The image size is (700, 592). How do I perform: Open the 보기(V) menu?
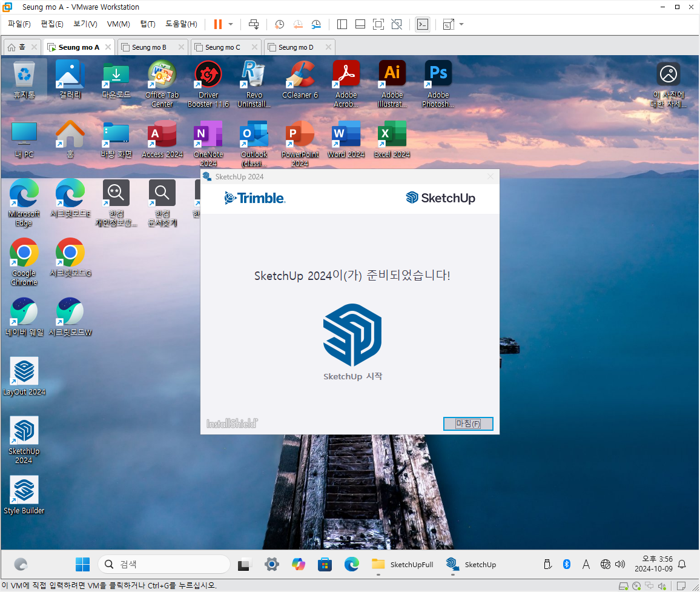85,24
